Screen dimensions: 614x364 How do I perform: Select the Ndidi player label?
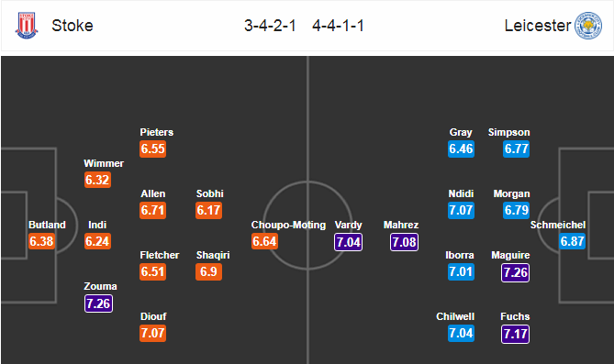[x=461, y=193]
